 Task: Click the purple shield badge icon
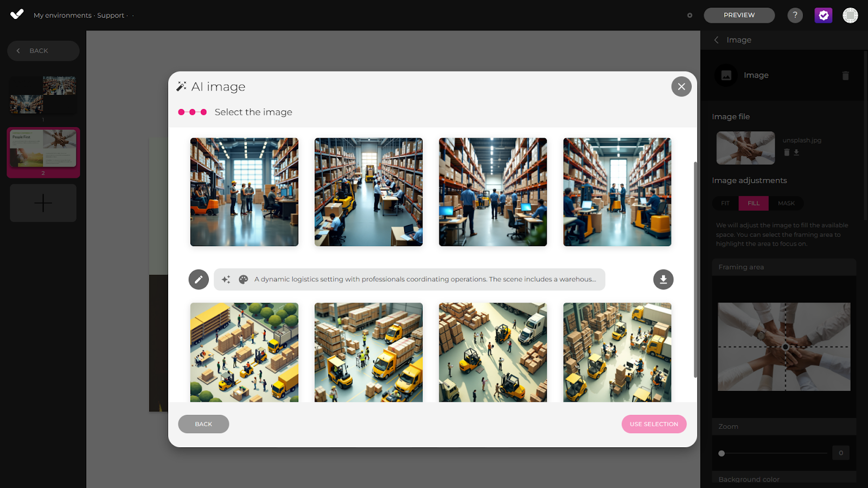[x=823, y=15]
